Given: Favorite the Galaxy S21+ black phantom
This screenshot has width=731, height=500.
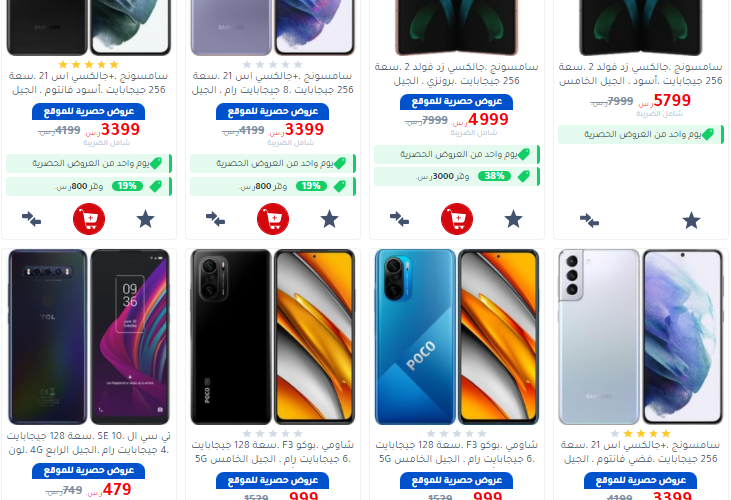Looking at the screenshot, I should [x=145, y=219].
